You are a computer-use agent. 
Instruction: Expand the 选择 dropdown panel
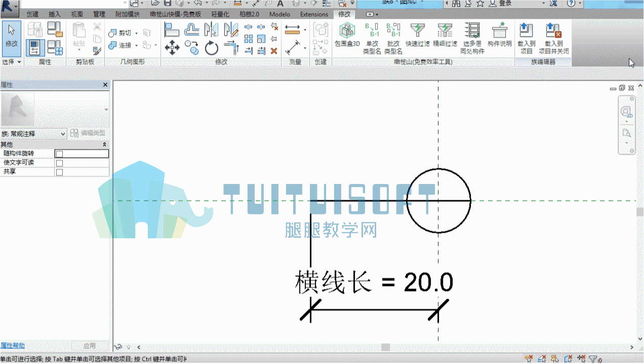(x=12, y=62)
